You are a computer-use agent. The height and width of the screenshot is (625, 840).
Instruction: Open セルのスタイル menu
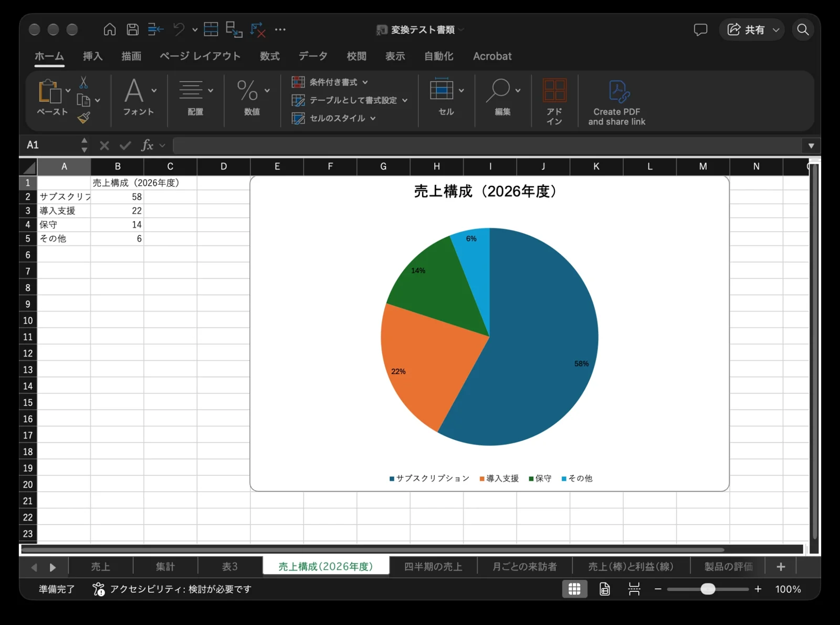[334, 118]
